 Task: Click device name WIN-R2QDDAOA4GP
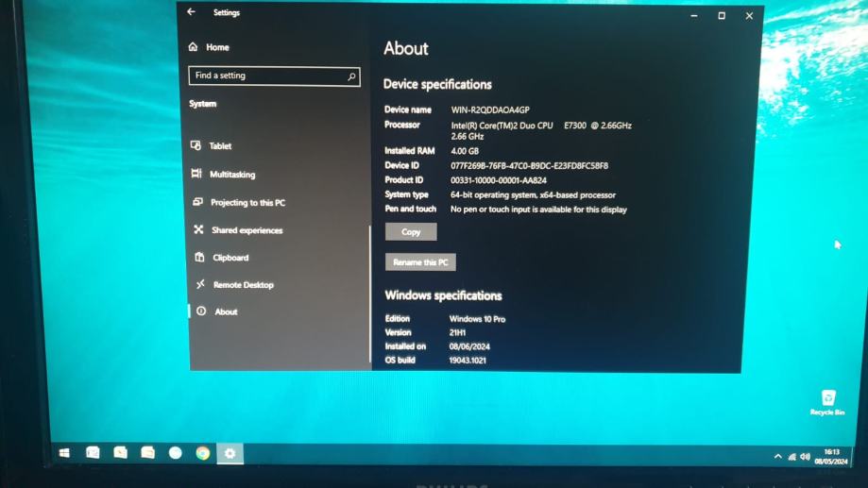(490, 109)
